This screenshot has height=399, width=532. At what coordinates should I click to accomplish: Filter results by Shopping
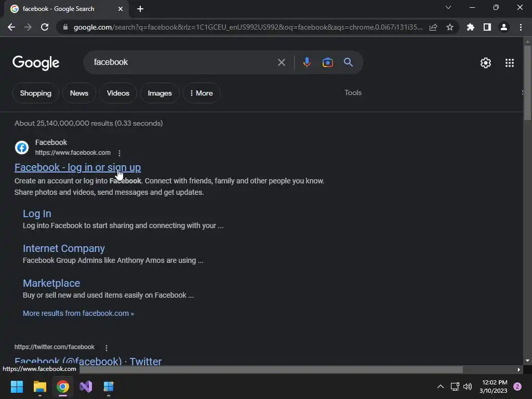[x=36, y=93]
